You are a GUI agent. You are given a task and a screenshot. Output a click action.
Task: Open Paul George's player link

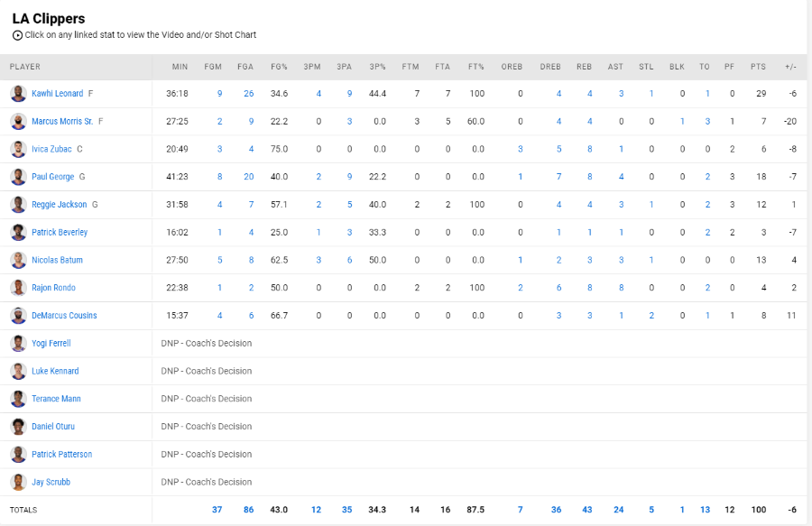(53, 177)
